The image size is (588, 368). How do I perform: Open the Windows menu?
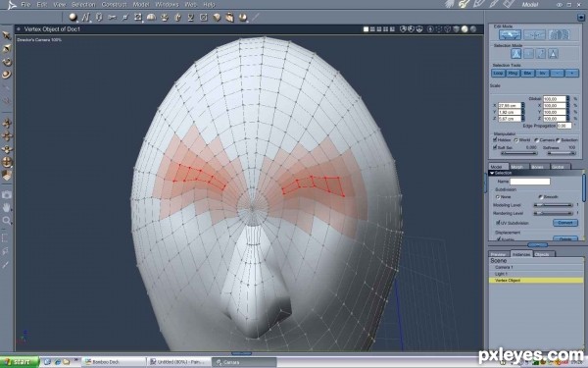point(167,5)
